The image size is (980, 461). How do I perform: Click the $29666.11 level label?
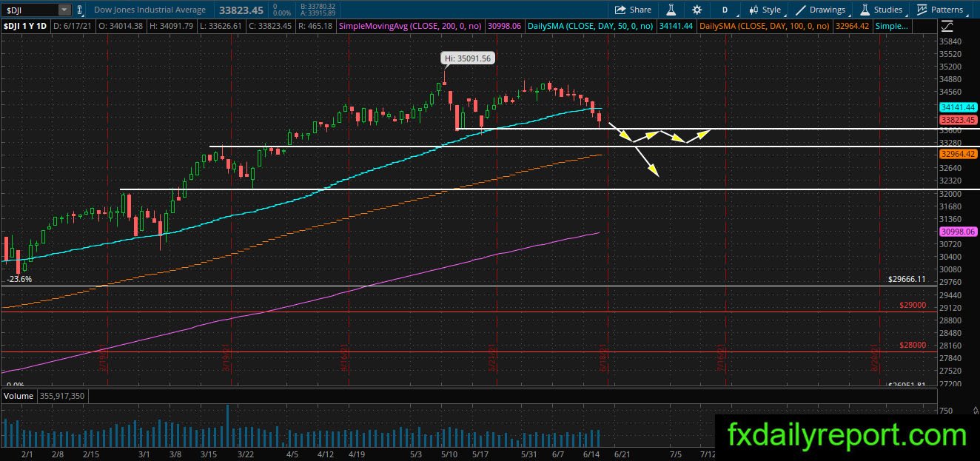pos(907,279)
